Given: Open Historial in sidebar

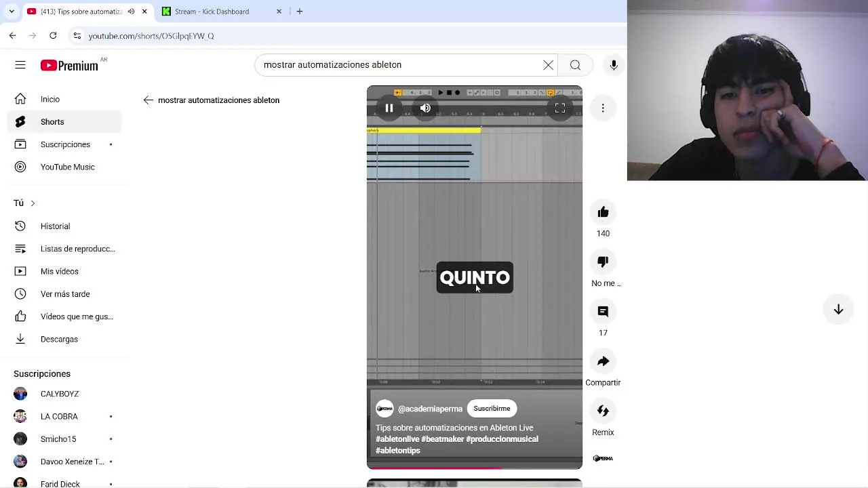Looking at the screenshot, I should click(x=65, y=226).
